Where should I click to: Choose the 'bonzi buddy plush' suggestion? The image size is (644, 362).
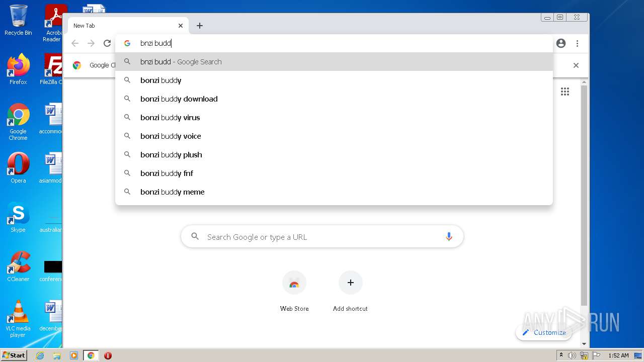[334, 155]
